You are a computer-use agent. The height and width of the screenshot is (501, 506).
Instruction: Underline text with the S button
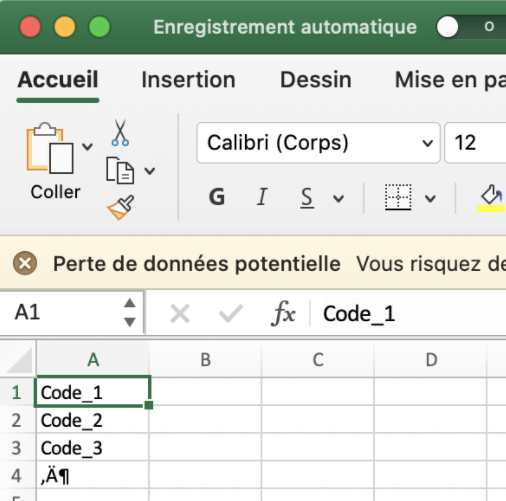(307, 198)
